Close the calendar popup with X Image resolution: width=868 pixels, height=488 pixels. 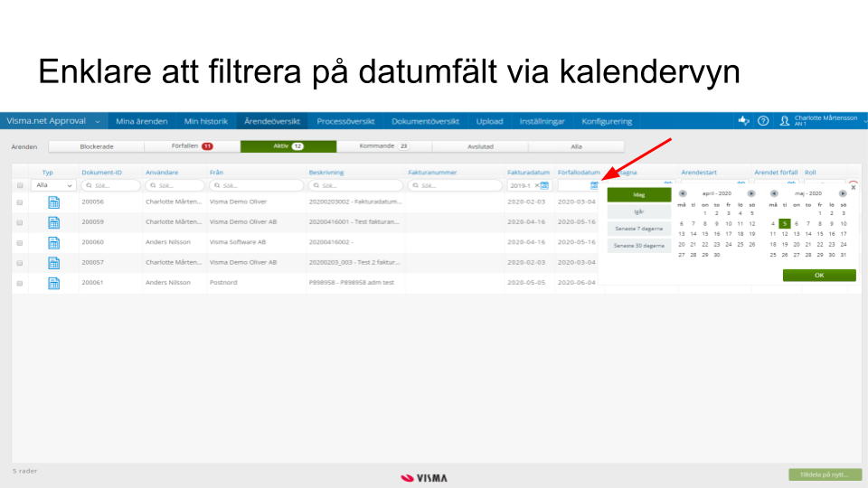click(854, 188)
